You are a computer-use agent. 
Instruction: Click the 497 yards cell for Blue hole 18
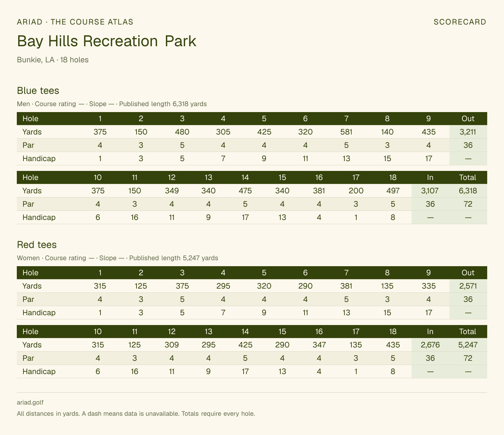coord(393,191)
